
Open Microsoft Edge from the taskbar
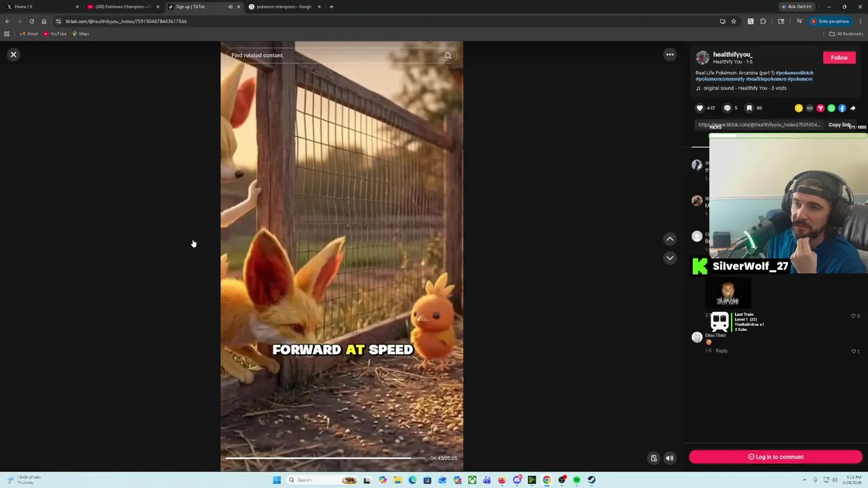tap(412, 480)
